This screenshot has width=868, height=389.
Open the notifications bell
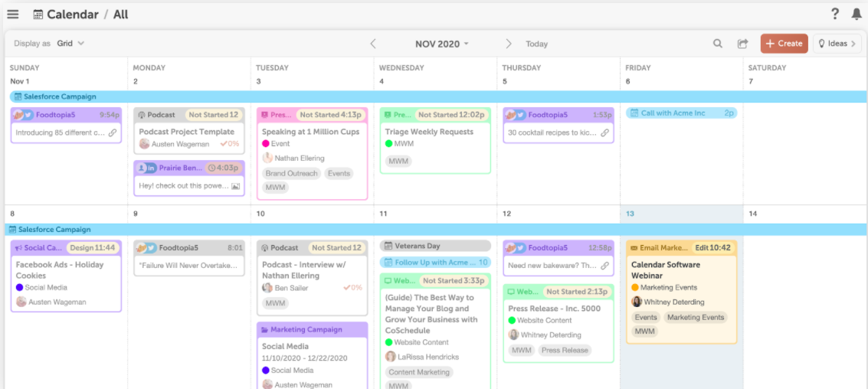(856, 14)
